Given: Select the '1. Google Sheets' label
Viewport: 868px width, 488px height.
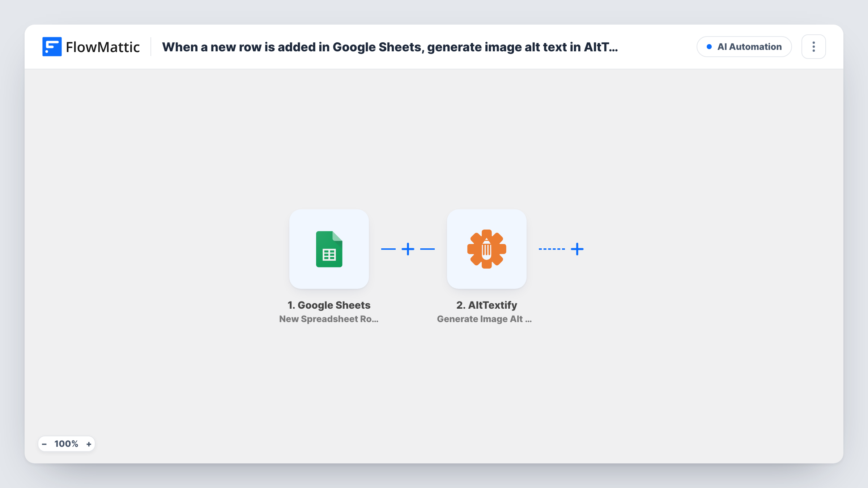Looking at the screenshot, I should tap(329, 305).
